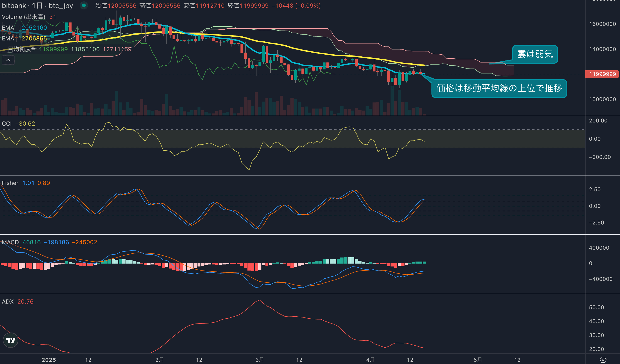Collapse the indicator legend chevron

tap(8, 60)
